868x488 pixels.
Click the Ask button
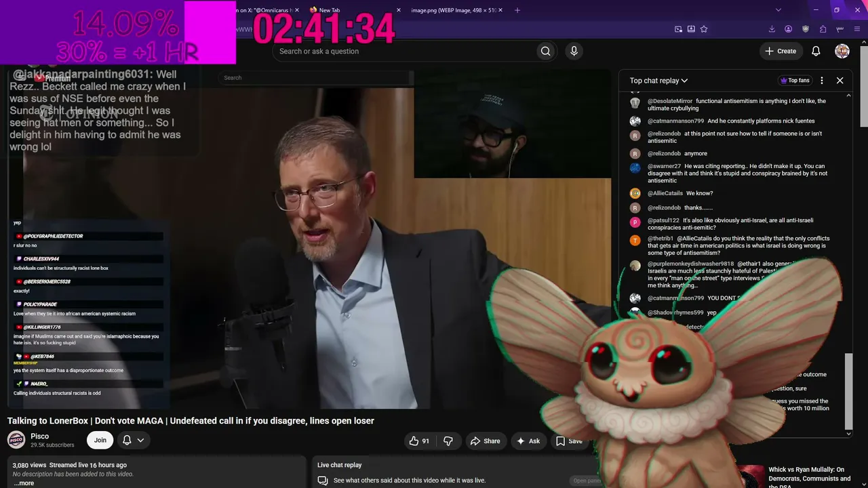[x=528, y=441]
